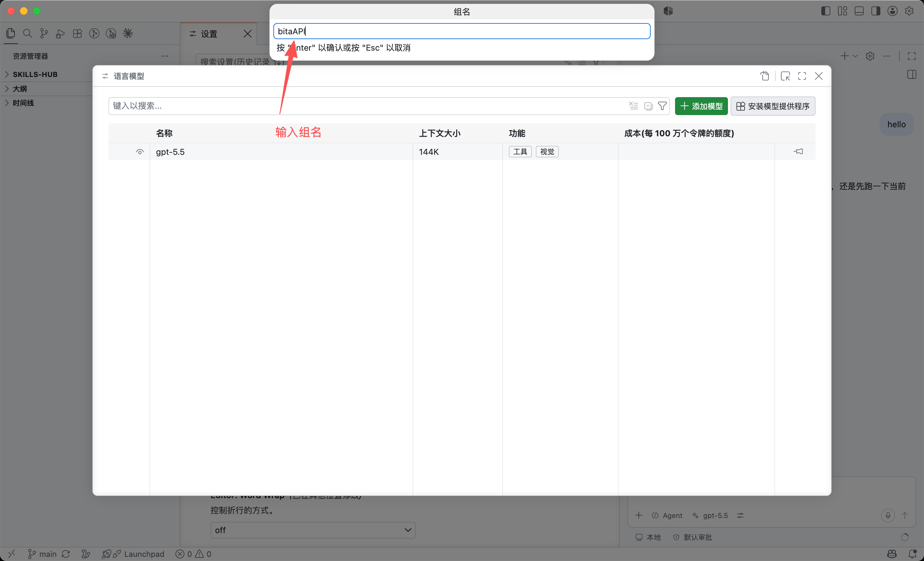Toggle visibility eye for gpt-5.5 model
The height and width of the screenshot is (561, 924).
pyautogui.click(x=140, y=152)
